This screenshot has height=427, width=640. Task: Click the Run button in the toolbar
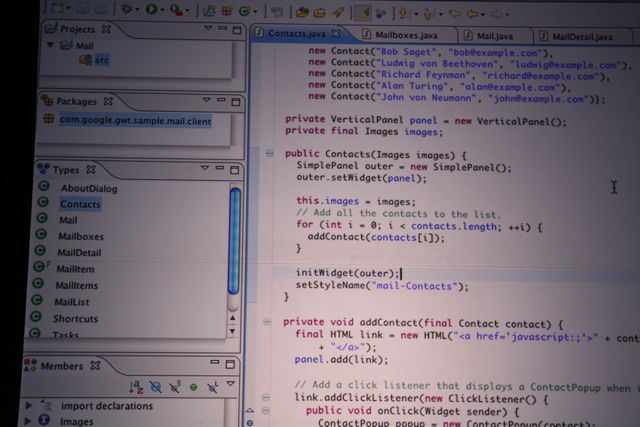[152, 10]
